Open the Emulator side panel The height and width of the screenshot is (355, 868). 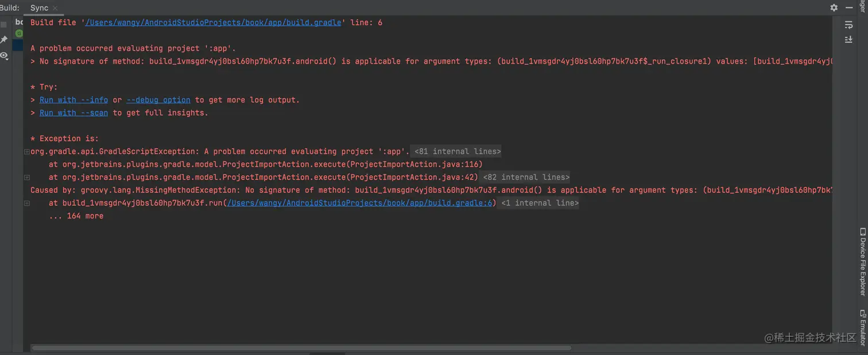(x=862, y=328)
